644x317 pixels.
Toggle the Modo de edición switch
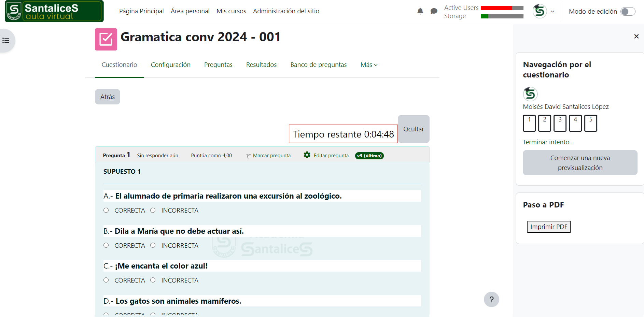click(628, 12)
